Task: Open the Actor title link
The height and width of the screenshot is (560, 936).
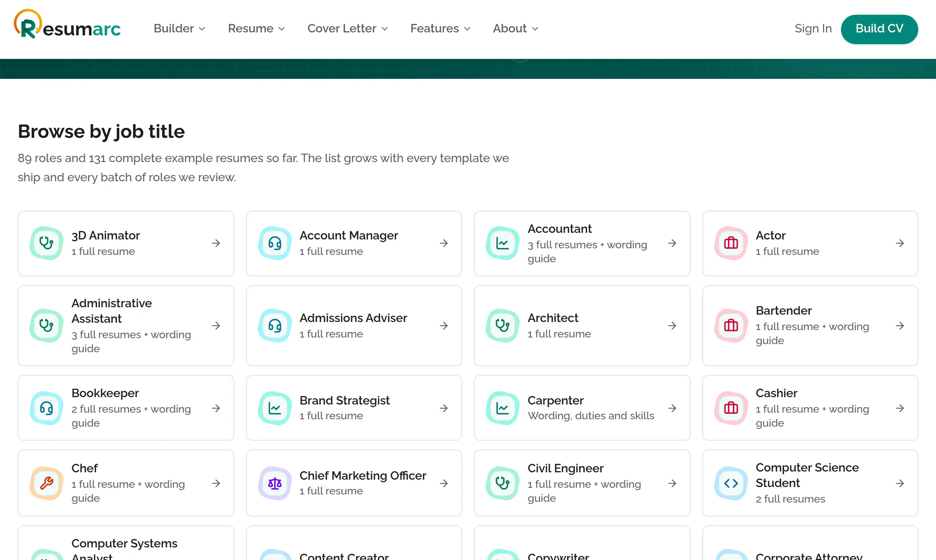Action: 770,235
